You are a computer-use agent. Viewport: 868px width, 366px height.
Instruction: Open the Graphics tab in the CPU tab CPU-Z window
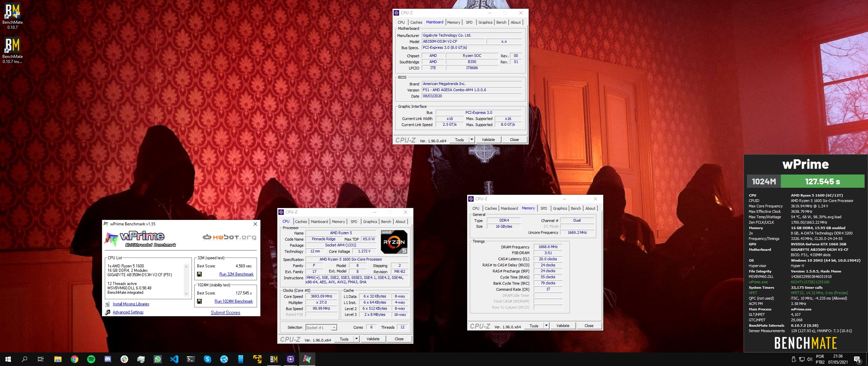click(x=370, y=222)
